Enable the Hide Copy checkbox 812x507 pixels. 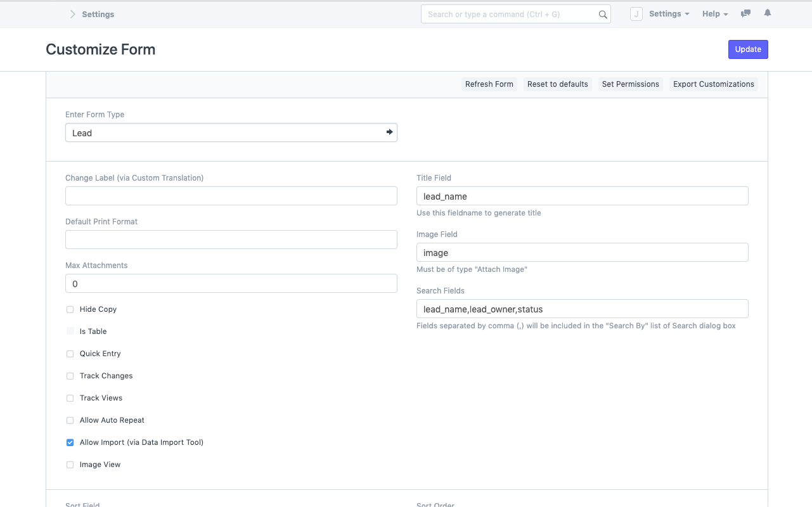[70, 309]
